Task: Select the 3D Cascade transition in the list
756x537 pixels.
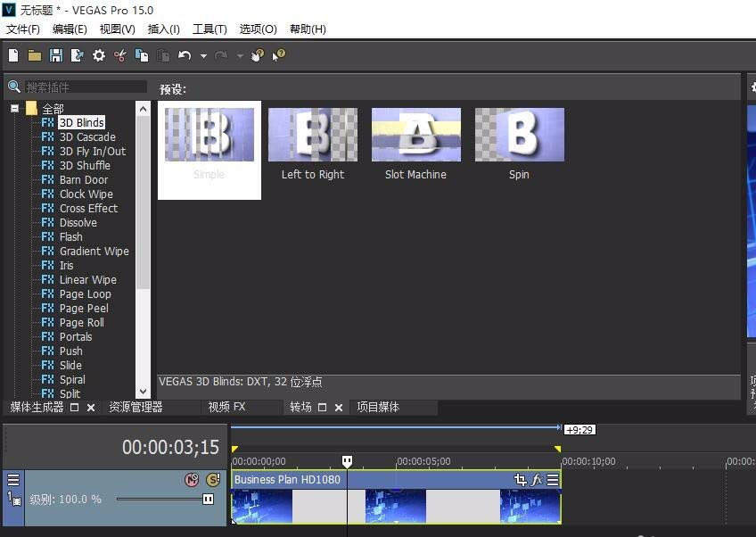Action: [88, 136]
